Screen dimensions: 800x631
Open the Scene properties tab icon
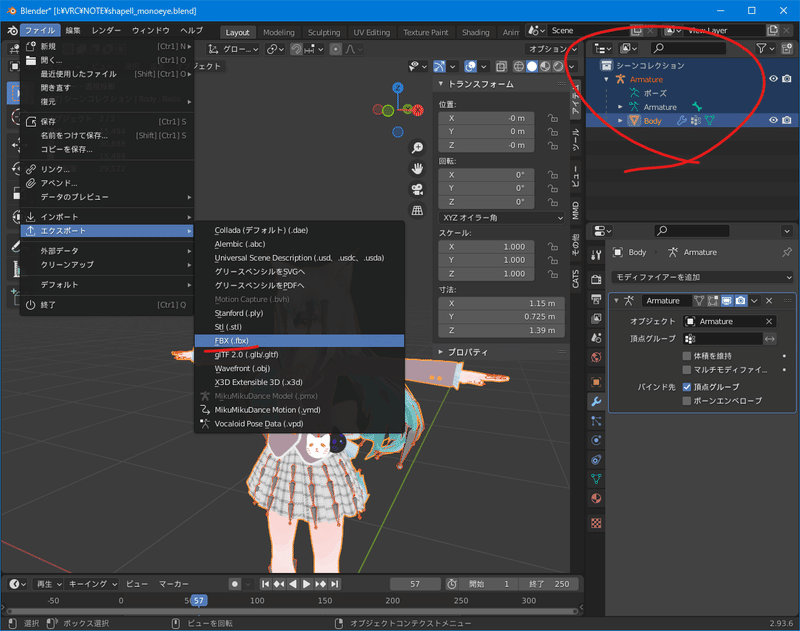[596, 338]
